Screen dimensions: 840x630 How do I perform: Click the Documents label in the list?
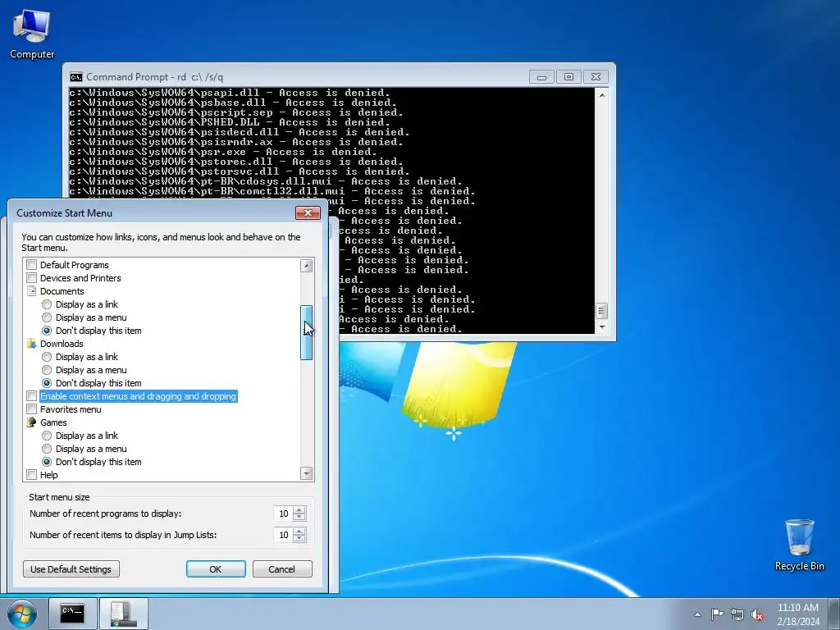(62, 291)
